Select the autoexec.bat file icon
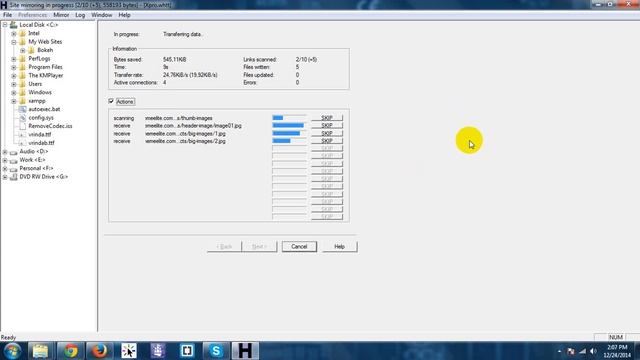Image resolution: width=640 pixels, height=360 pixels. tap(22, 109)
